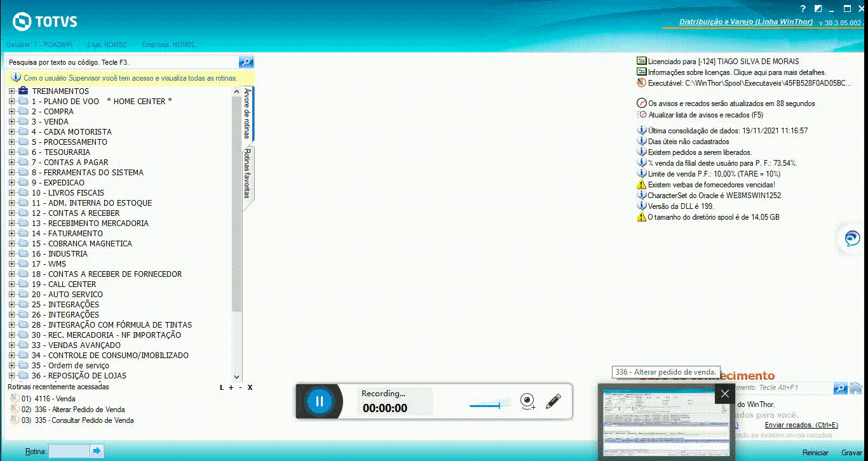Click the L button above recent routines
The image size is (868, 461).
click(222, 387)
